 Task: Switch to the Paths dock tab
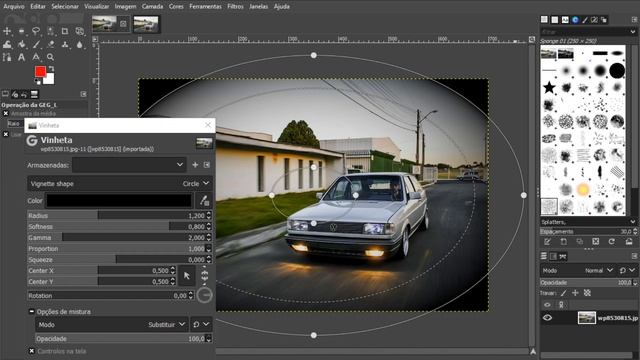point(563,256)
